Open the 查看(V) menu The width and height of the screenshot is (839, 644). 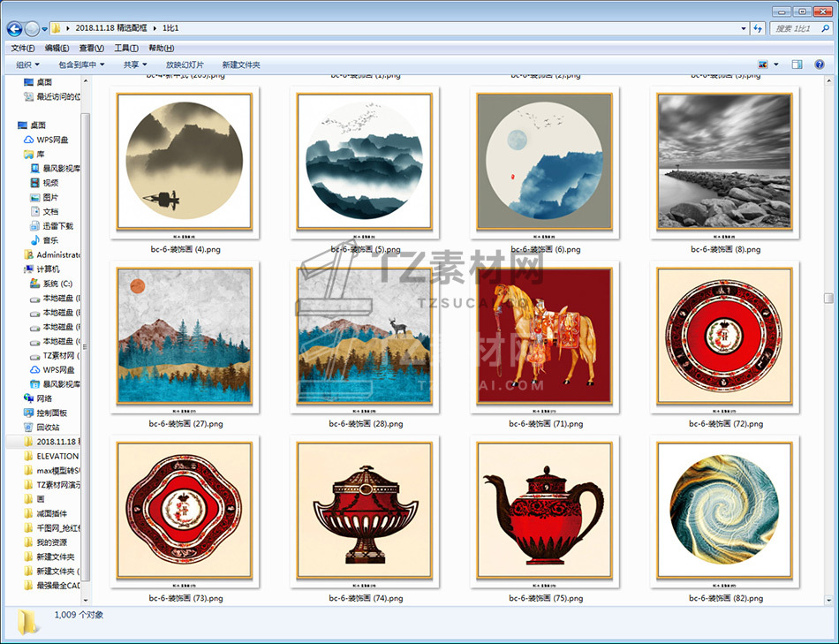coord(91,48)
